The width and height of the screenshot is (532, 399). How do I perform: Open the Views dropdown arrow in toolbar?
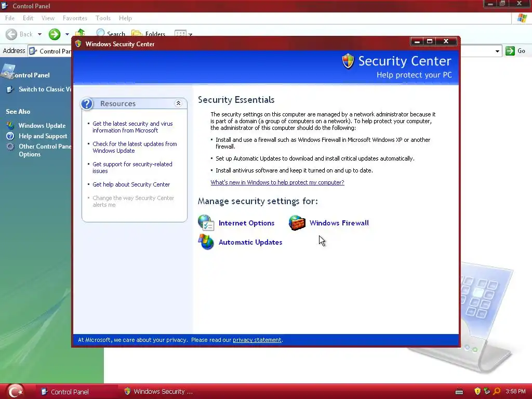[x=190, y=34]
